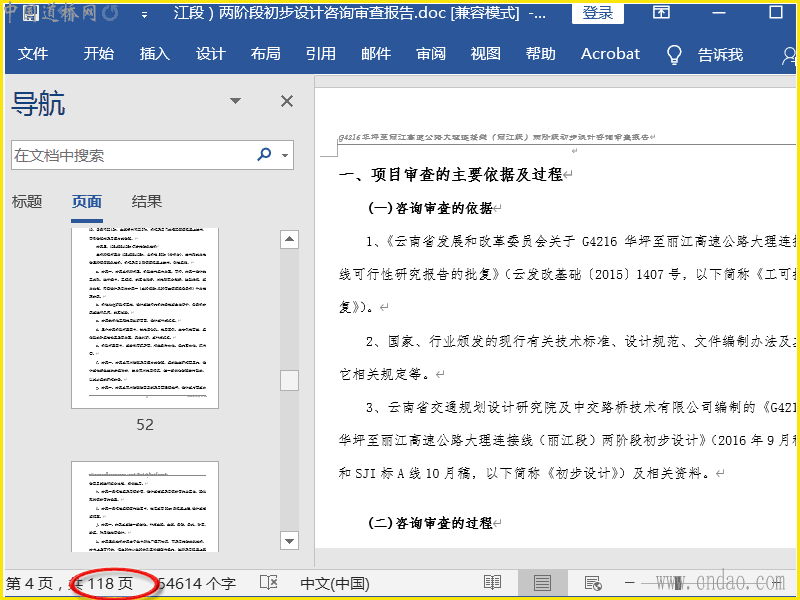
Task: Click the redo icon in title bar
Action: pyautogui.click(x=110, y=13)
